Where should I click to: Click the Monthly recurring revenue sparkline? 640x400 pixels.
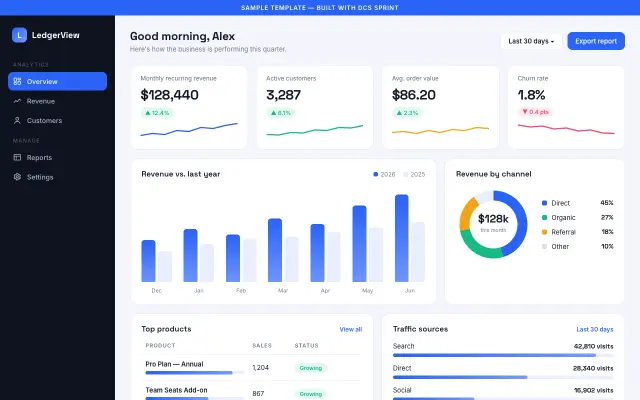(x=189, y=129)
